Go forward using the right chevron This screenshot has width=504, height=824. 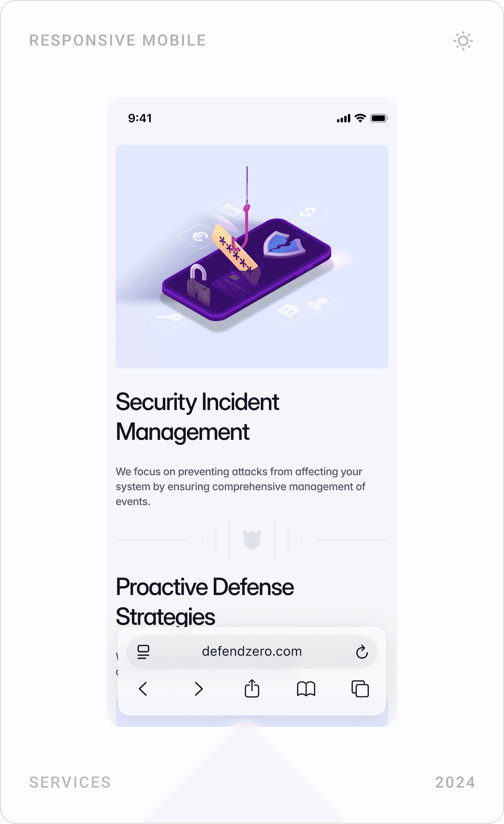(198, 689)
